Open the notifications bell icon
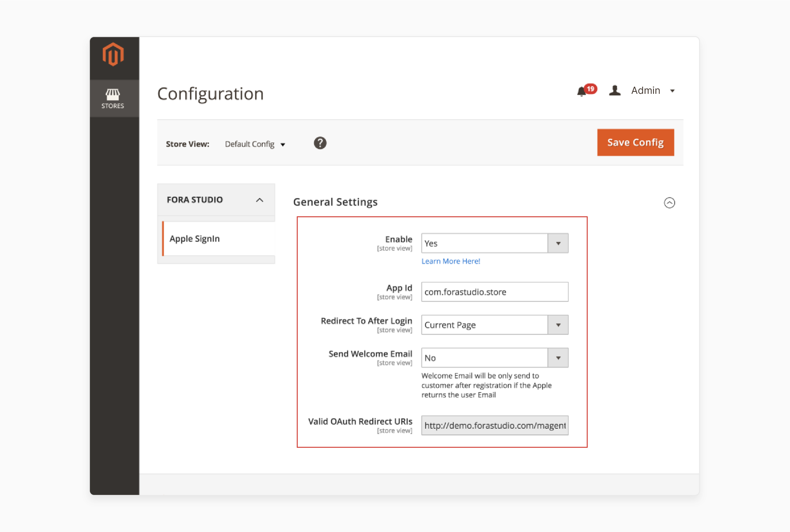This screenshot has height=532, width=790. pos(582,91)
